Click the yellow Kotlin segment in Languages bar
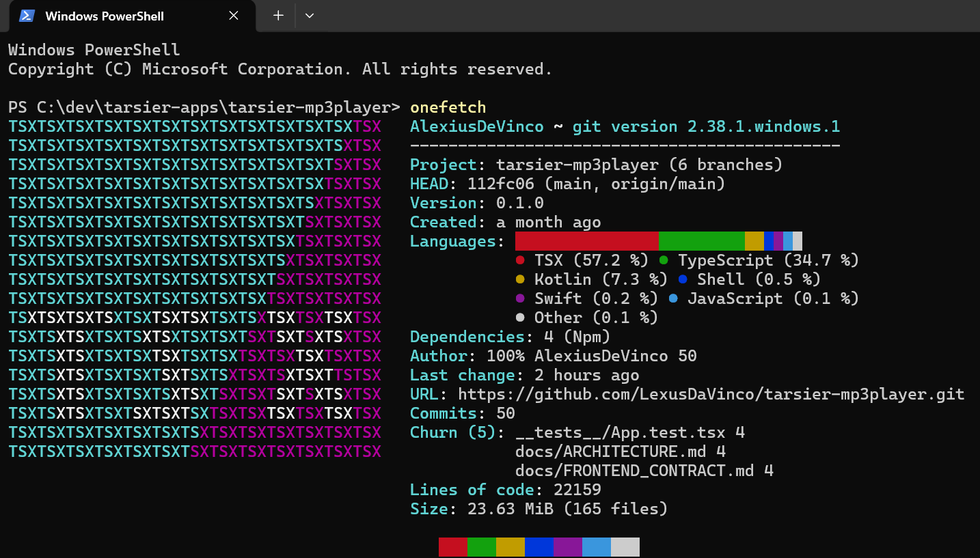Image resolution: width=980 pixels, height=558 pixels. coord(754,241)
